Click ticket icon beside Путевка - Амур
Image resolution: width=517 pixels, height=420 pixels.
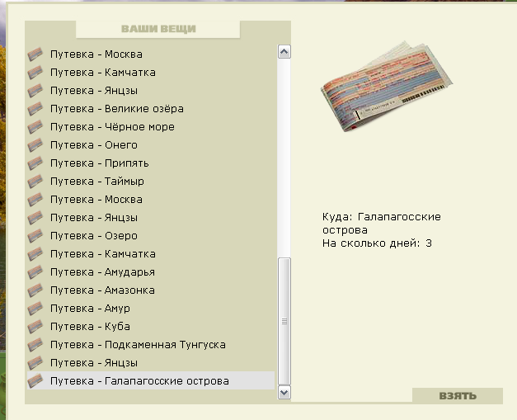(35, 308)
